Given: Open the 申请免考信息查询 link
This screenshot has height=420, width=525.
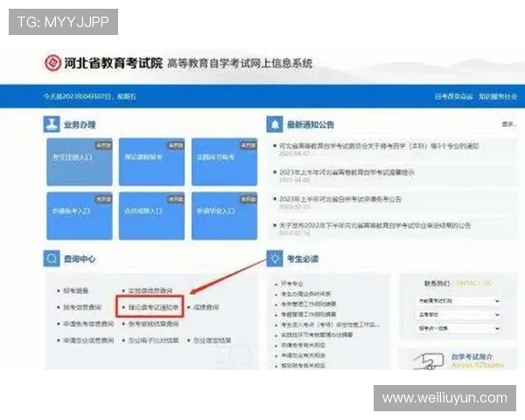Looking at the screenshot, I should pos(88,324).
